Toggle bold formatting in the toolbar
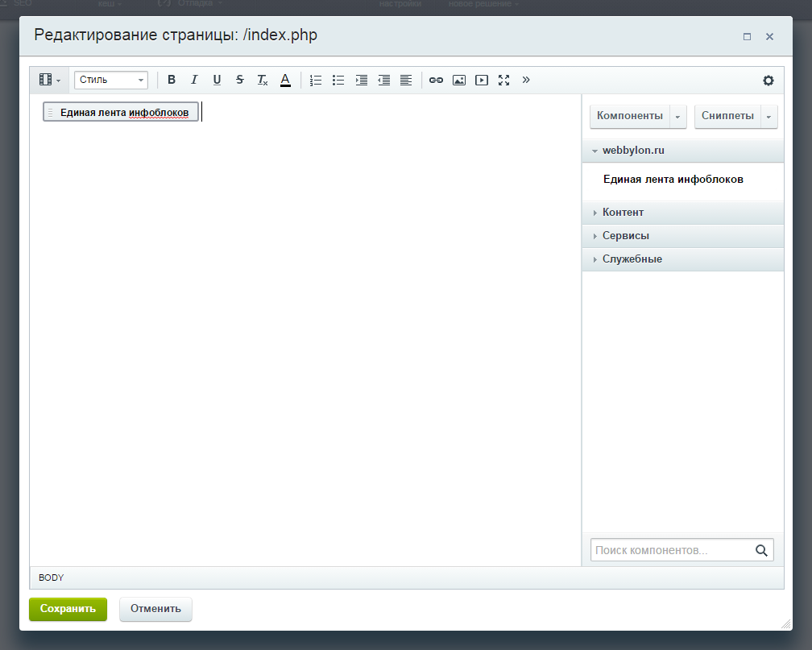The width and height of the screenshot is (812, 650). tap(172, 80)
